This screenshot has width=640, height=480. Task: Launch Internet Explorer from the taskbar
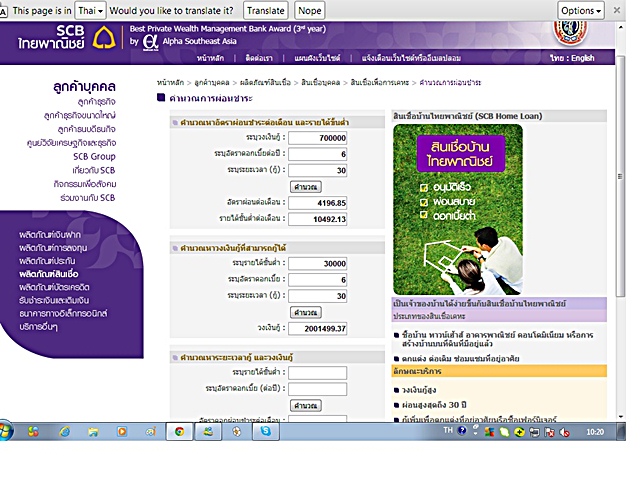(x=64, y=431)
